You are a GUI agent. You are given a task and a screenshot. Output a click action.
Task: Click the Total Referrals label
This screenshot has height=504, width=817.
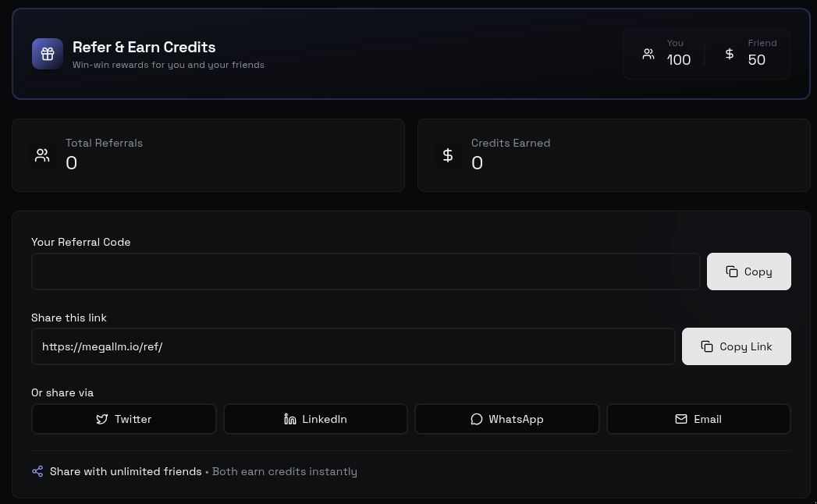[x=105, y=143]
